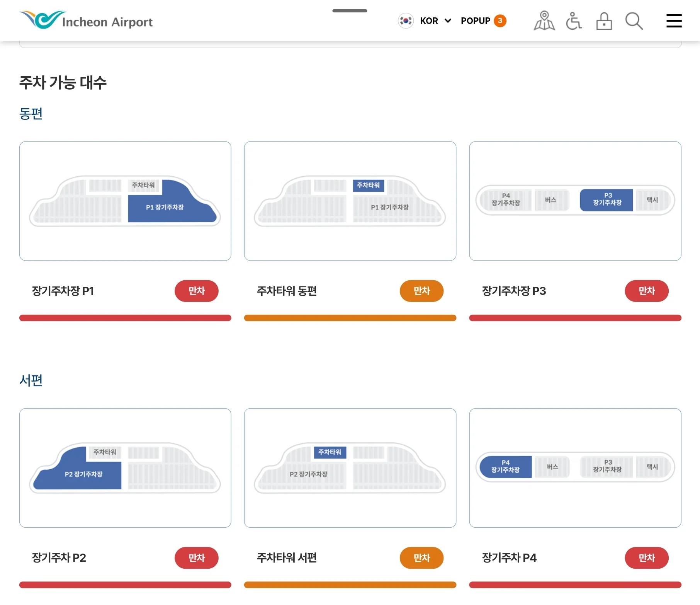The image size is (700, 605).
Task: Expand the KOR language dropdown
Action: point(435,21)
